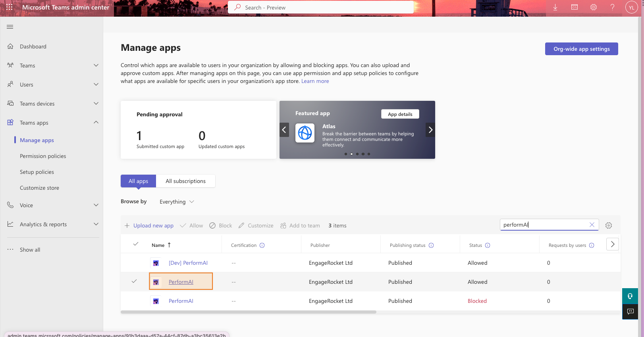Open the settings gear in header
This screenshot has width=644, height=337.
pos(593,7)
